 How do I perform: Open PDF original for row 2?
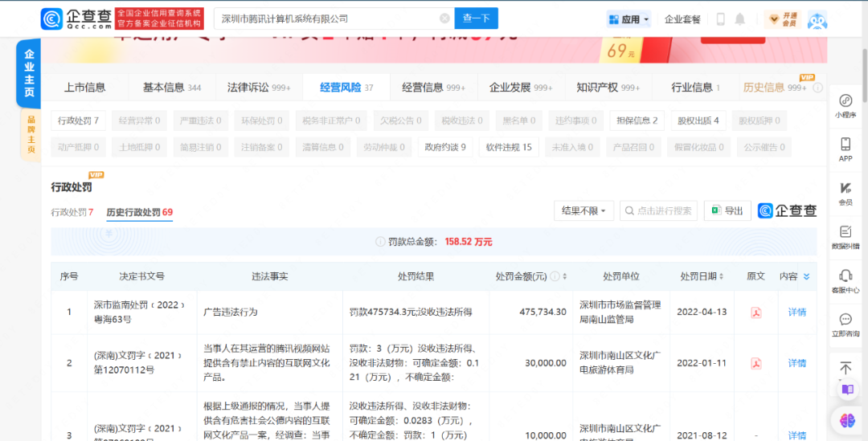[x=755, y=364]
